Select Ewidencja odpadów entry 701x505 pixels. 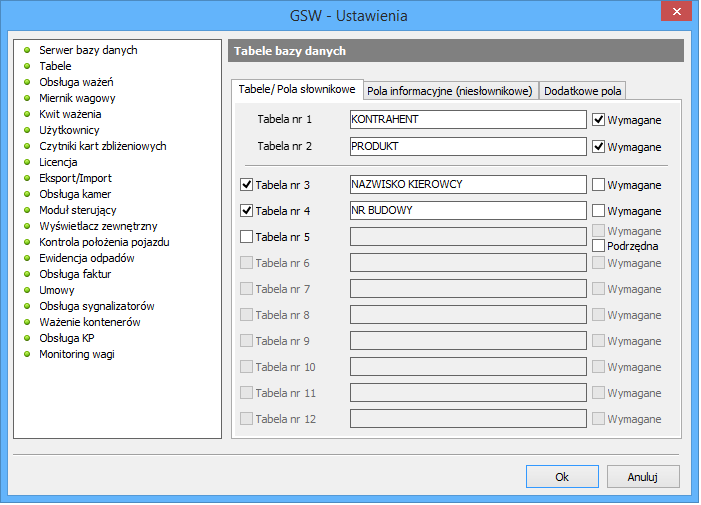point(86,258)
